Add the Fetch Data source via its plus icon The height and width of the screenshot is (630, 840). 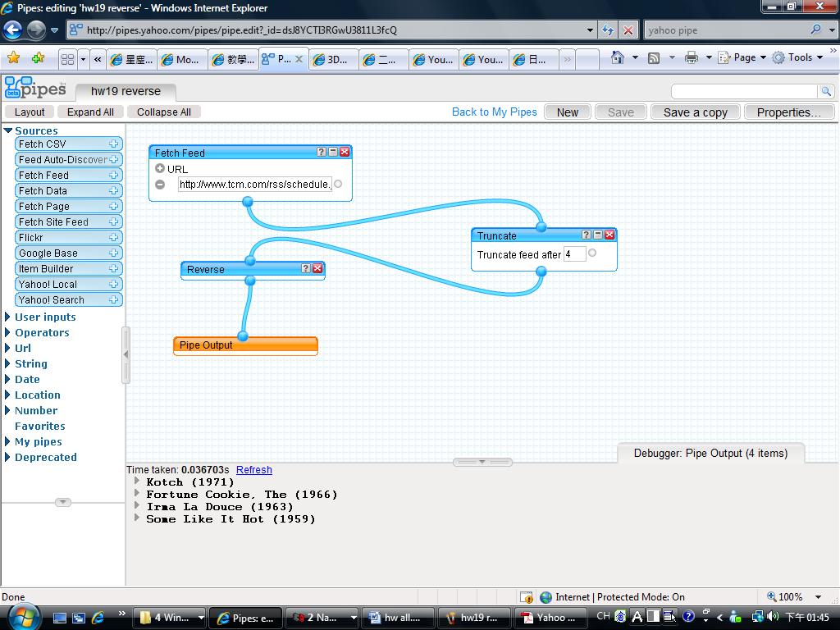click(x=113, y=190)
